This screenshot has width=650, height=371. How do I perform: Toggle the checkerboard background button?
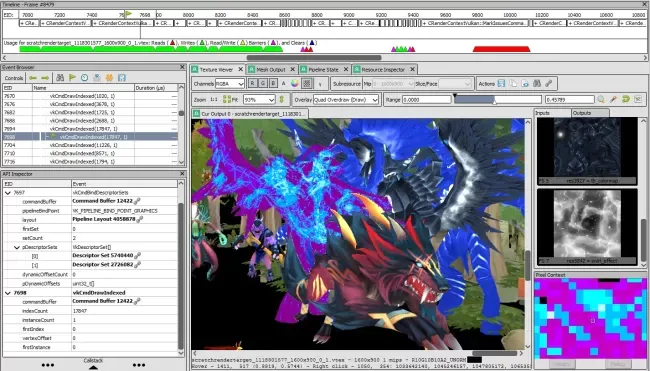coord(307,84)
